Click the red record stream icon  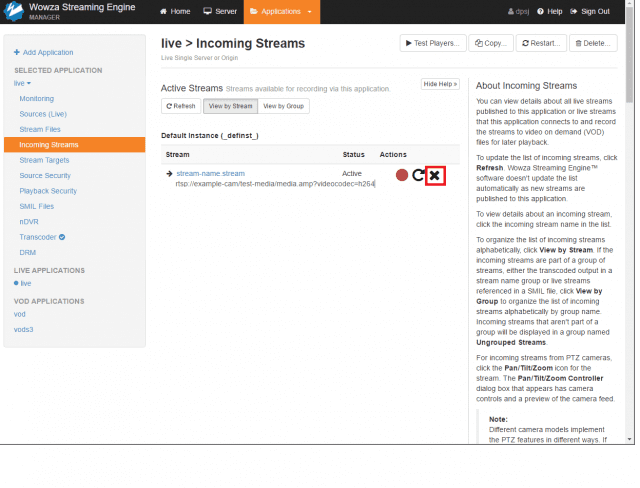[402, 175]
